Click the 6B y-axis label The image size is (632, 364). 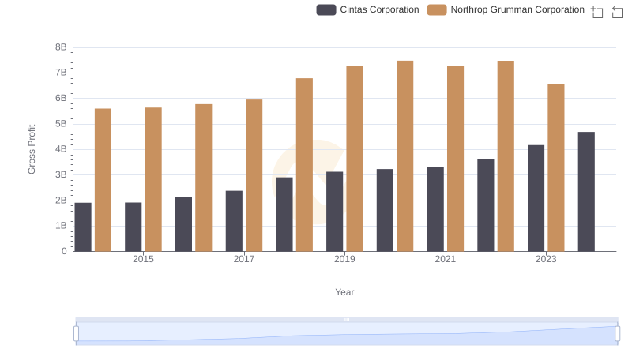tap(61, 98)
